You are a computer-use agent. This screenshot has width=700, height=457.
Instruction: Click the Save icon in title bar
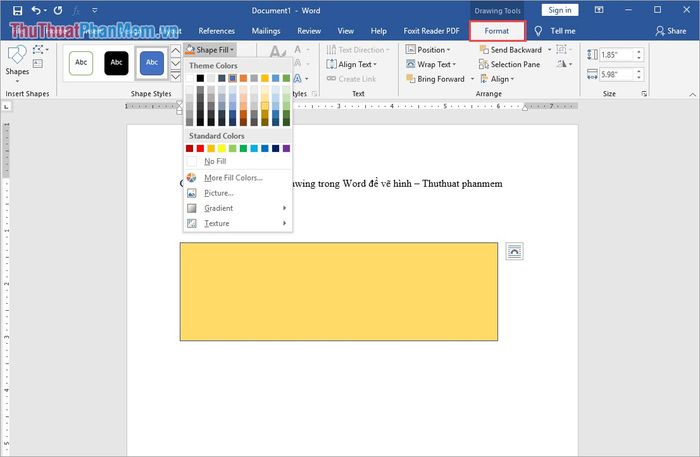coord(17,10)
